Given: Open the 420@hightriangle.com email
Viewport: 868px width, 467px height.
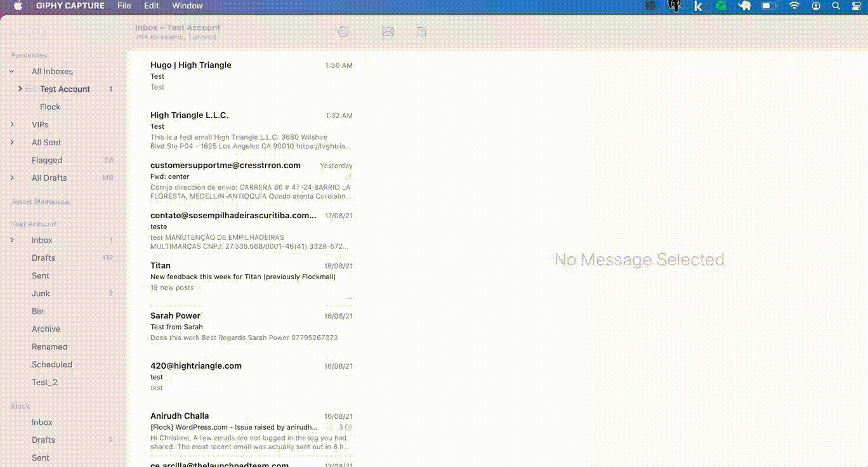Looking at the screenshot, I should 251,377.
